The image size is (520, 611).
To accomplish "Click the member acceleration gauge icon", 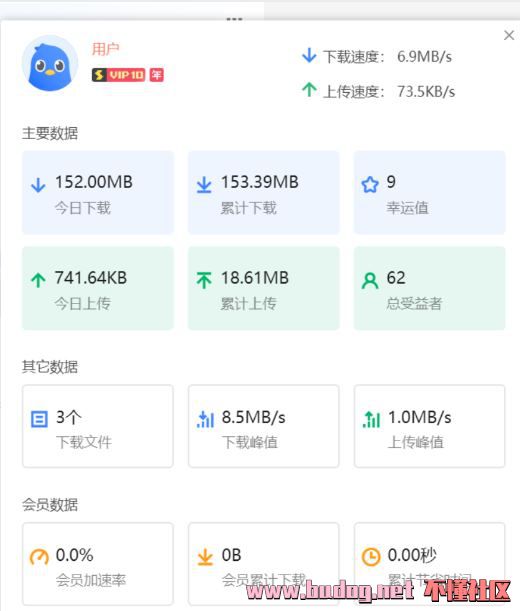I will click(39, 557).
